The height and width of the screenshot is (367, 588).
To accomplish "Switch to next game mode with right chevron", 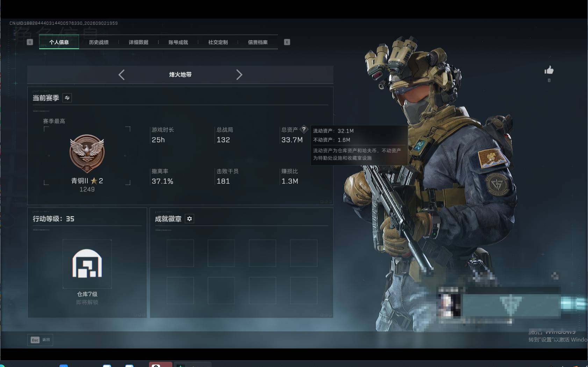I will [x=239, y=75].
